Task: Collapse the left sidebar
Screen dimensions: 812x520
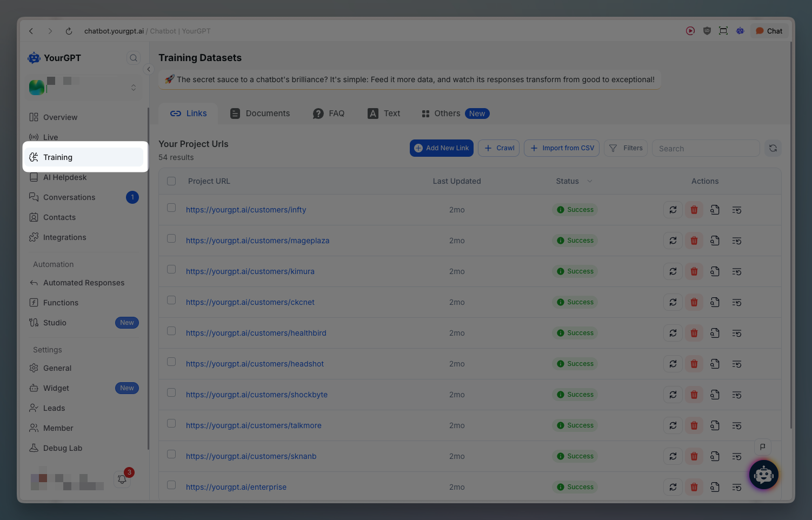Action: [x=149, y=69]
